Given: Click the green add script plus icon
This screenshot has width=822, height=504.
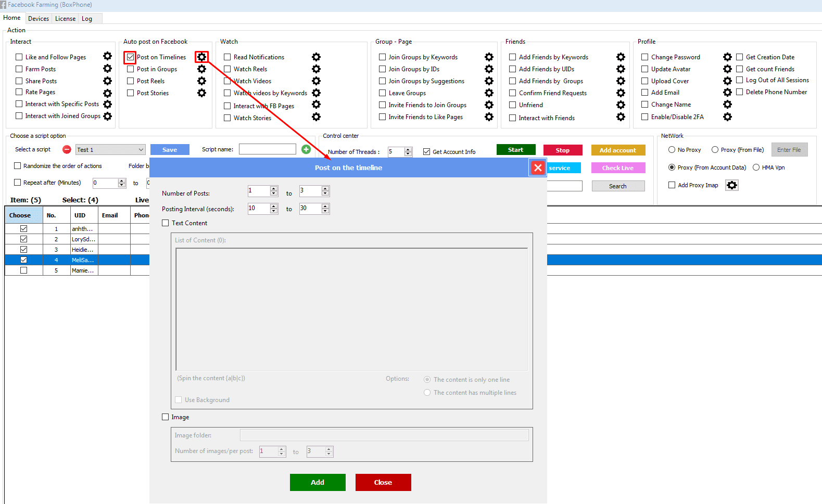Looking at the screenshot, I should coord(306,149).
